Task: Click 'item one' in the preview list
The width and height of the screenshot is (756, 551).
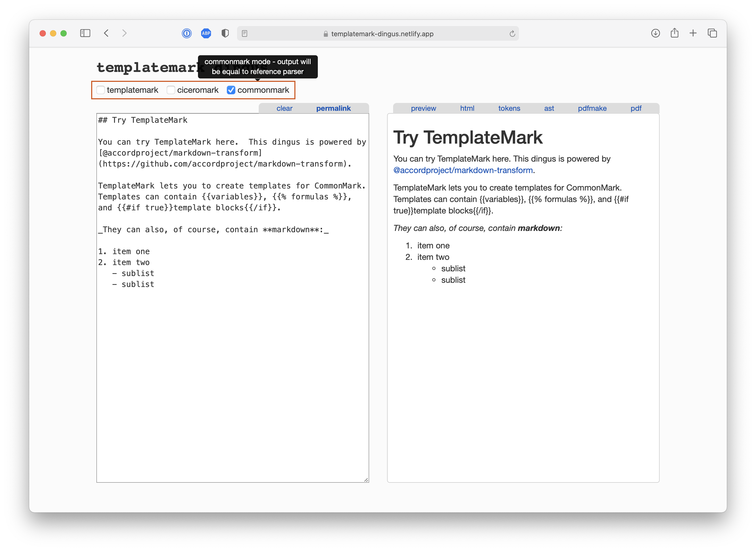Action: [x=433, y=246]
